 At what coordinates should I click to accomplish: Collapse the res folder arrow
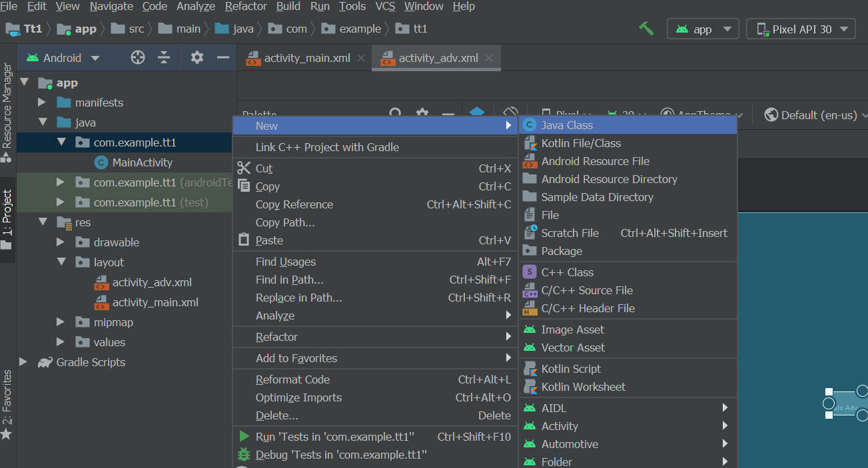click(43, 222)
